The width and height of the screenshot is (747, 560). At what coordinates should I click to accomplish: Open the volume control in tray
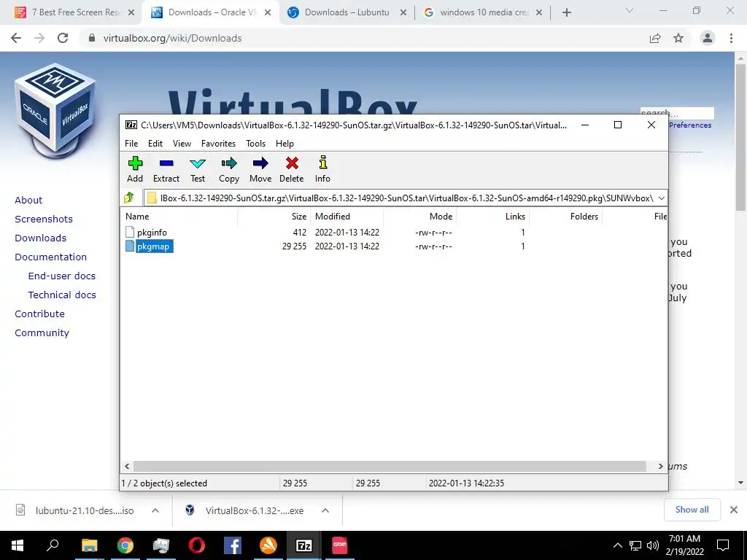point(653,545)
